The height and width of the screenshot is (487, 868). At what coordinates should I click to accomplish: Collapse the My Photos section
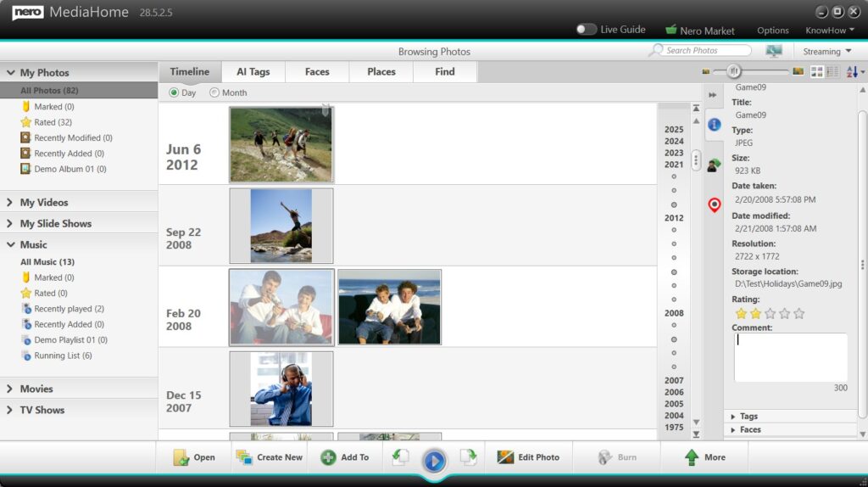click(10, 73)
